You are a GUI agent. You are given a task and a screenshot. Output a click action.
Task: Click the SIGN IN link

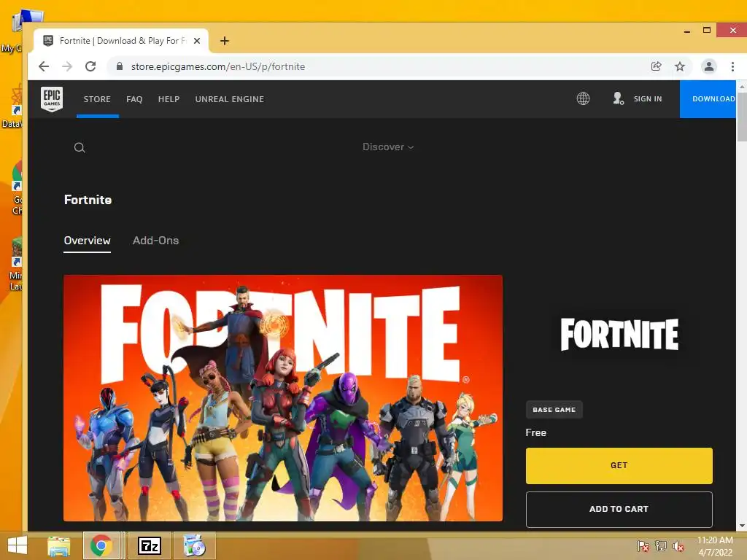(648, 98)
